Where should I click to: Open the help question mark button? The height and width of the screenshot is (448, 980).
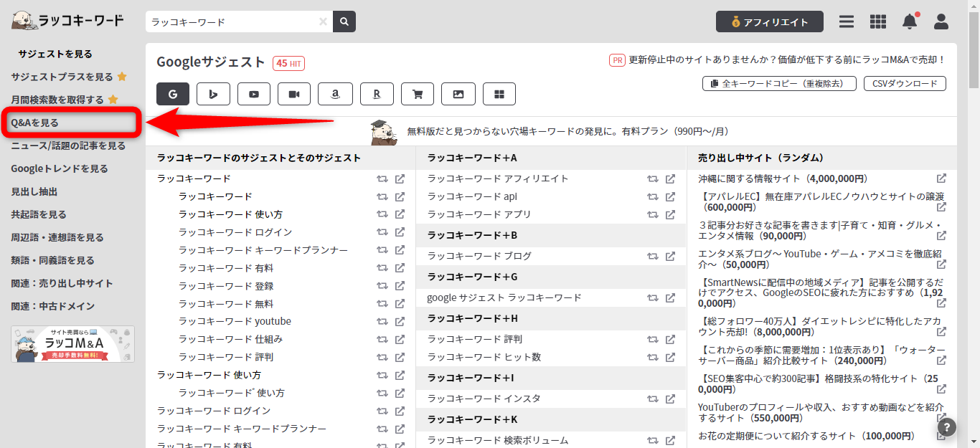pos(947,428)
